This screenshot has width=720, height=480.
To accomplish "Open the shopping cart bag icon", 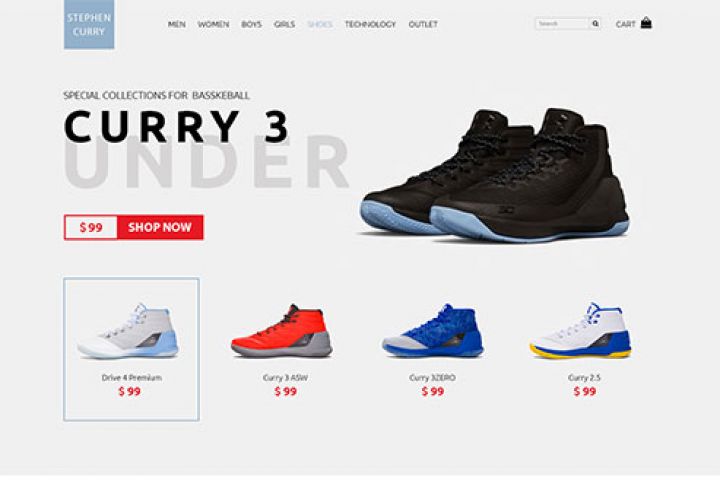I will tap(646, 23).
